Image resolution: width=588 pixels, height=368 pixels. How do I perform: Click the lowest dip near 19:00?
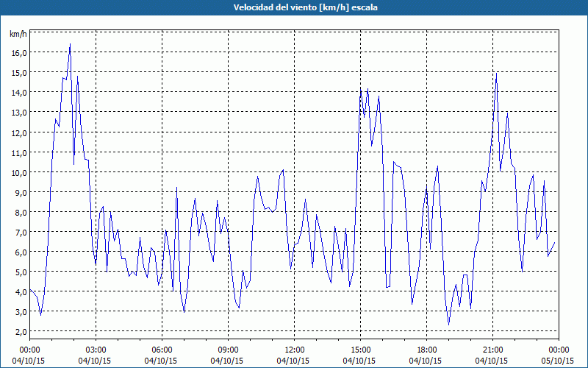(x=448, y=325)
